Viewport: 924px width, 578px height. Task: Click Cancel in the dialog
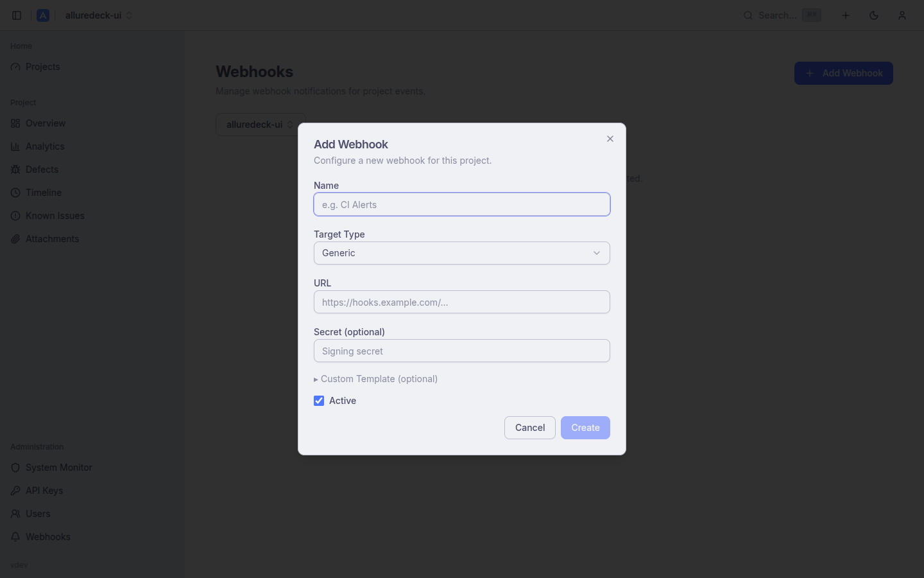[530, 428]
